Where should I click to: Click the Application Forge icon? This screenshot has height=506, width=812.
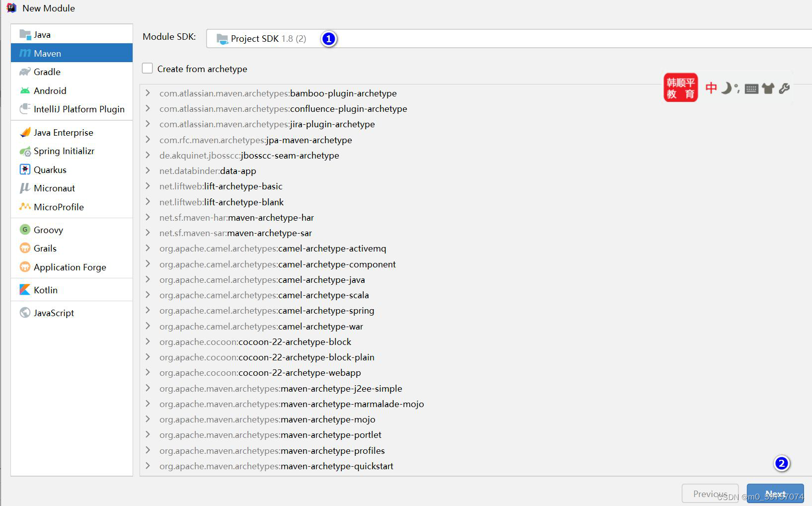[x=25, y=267]
